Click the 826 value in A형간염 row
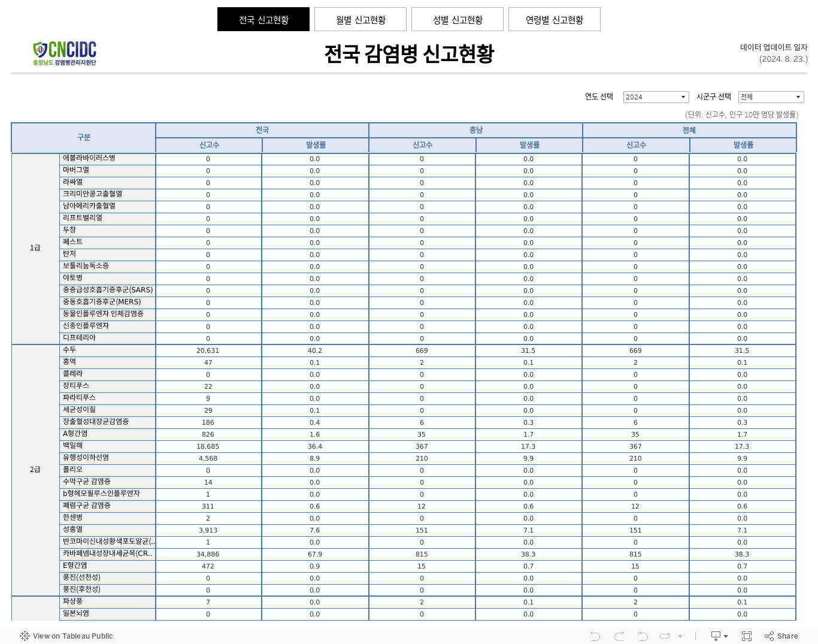The height and width of the screenshot is (644, 818). tap(208, 434)
